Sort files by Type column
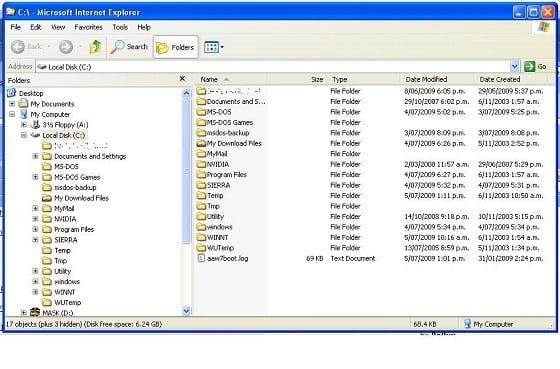This screenshot has height=369, width=560. pyautogui.click(x=364, y=79)
